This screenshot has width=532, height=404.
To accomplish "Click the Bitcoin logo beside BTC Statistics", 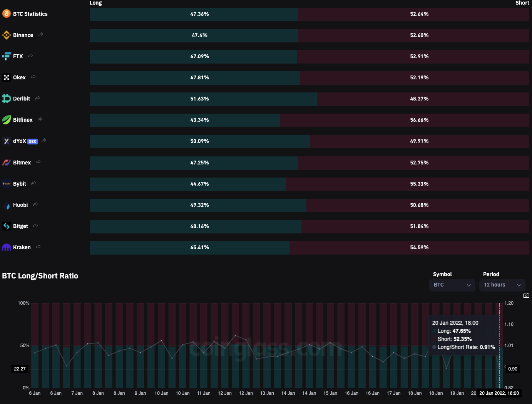I will click(7, 14).
